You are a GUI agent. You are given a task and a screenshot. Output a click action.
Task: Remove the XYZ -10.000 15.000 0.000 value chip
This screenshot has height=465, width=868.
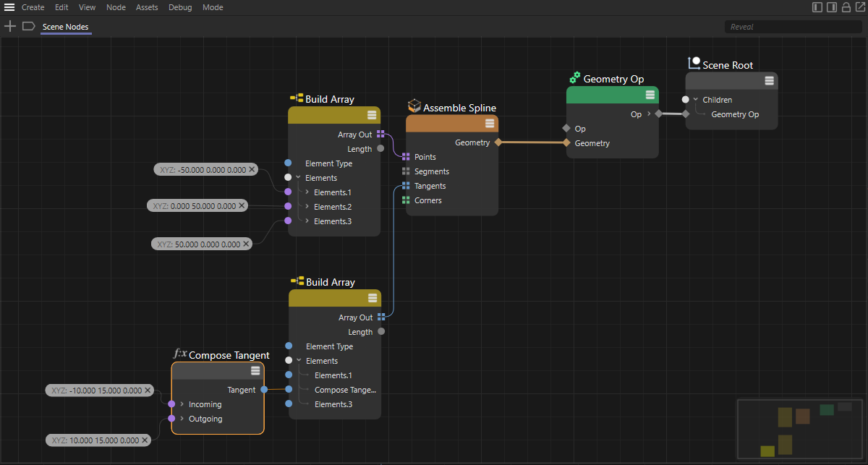pyautogui.click(x=148, y=391)
